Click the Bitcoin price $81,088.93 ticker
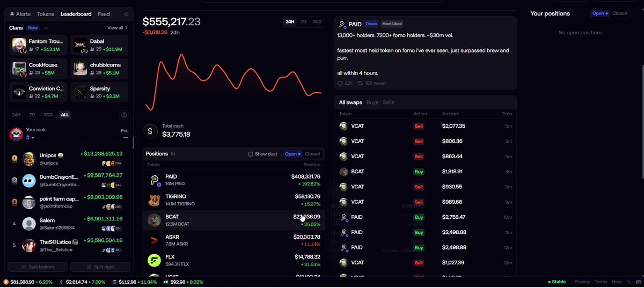The width and height of the screenshot is (644, 288). tap(28, 282)
